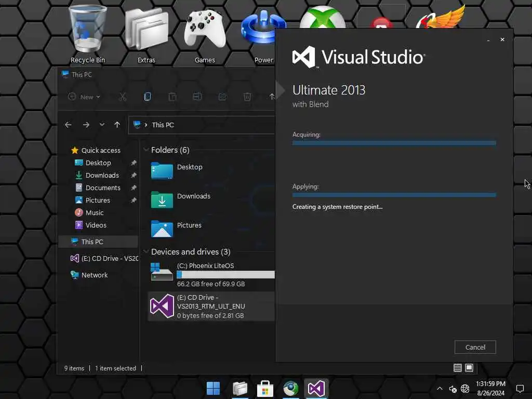532x399 pixels.
Task: Select Desktop in the Quick access sidebar
Action: pos(98,163)
